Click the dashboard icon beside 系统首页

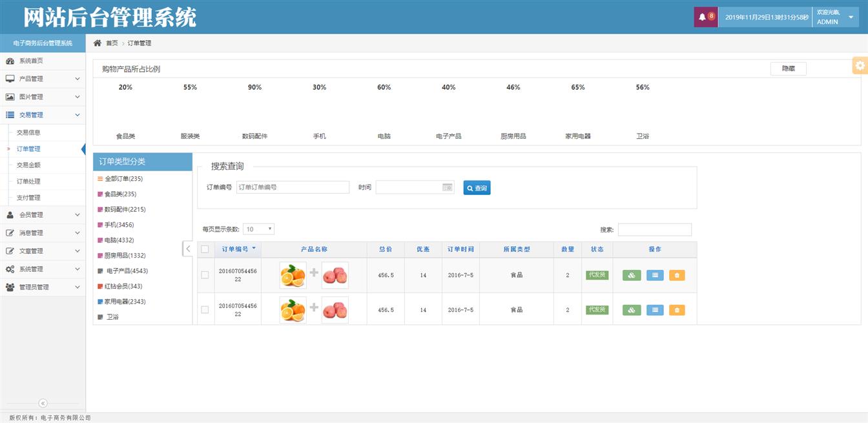point(10,61)
